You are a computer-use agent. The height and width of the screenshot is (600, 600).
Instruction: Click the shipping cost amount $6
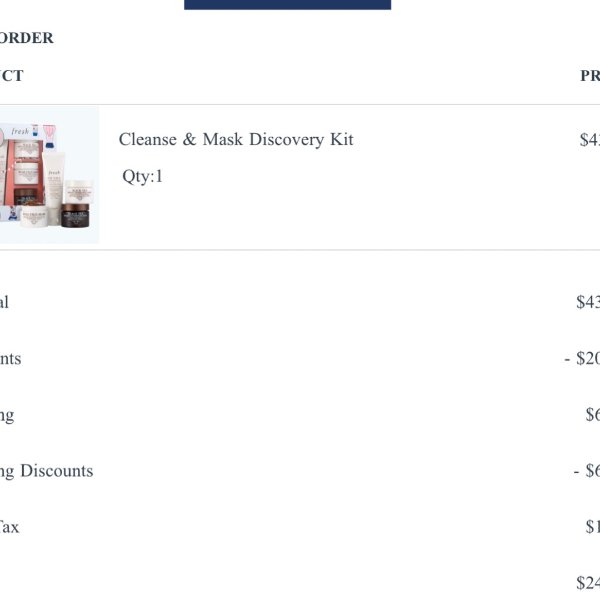593,414
